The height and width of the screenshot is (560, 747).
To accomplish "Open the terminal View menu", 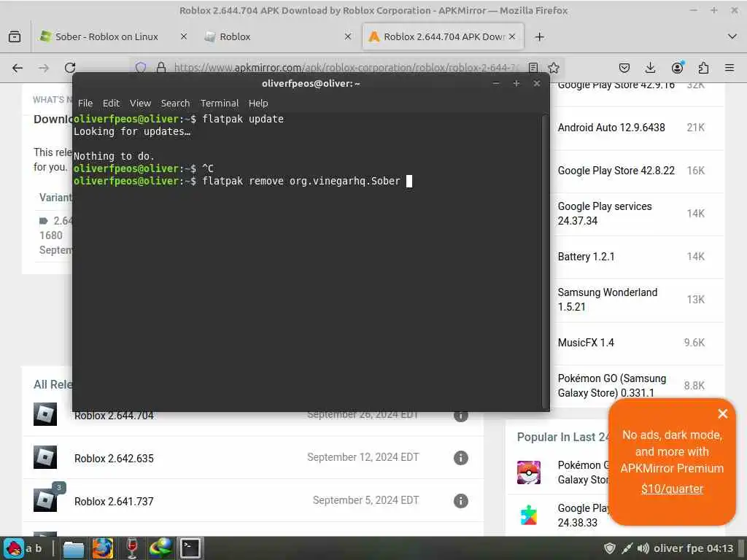I will pos(140,103).
